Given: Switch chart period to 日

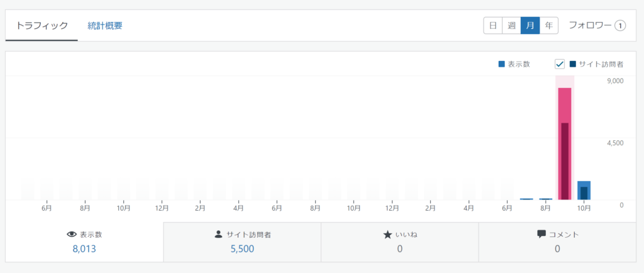Looking at the screenshot, I should (493, 26).
